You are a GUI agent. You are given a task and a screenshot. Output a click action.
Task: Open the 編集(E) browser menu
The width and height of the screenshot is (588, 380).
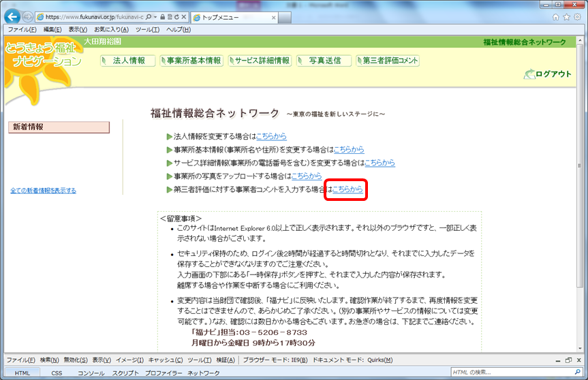(52, 29)
